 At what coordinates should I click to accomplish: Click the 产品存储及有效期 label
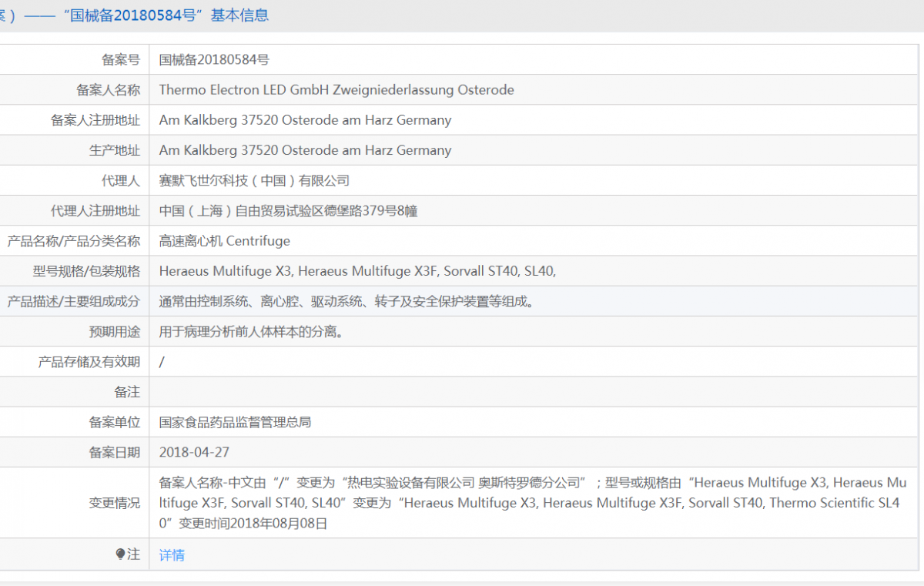(89, 361)
